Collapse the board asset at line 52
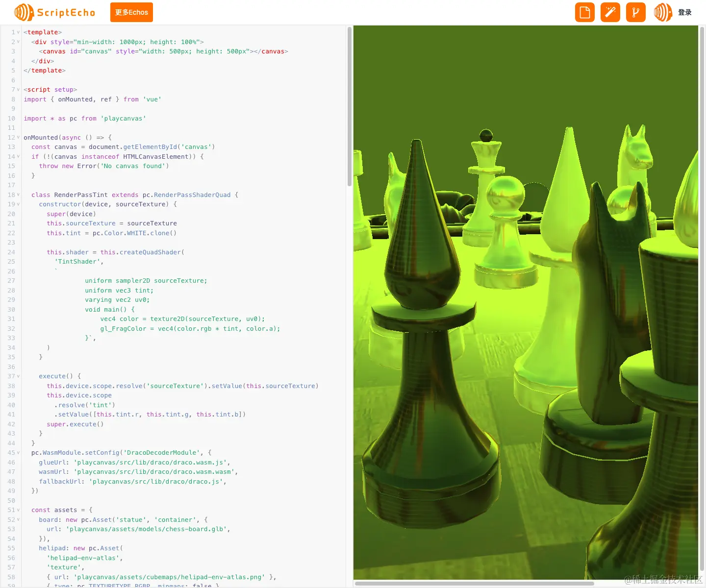 point(19,519)
